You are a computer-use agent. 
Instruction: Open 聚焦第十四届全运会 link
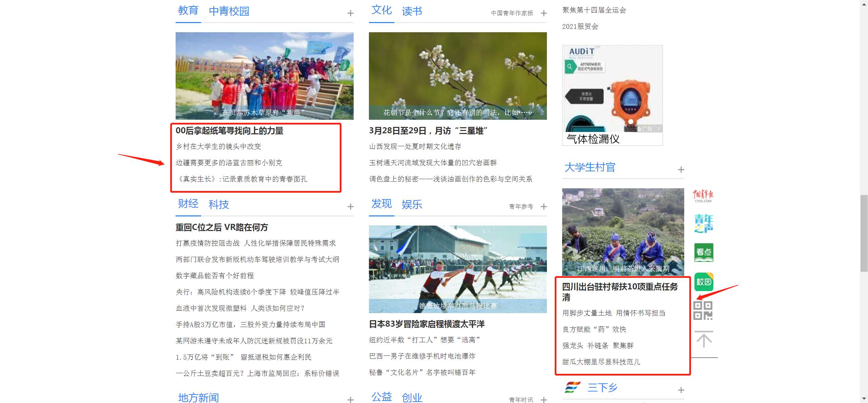594,10
